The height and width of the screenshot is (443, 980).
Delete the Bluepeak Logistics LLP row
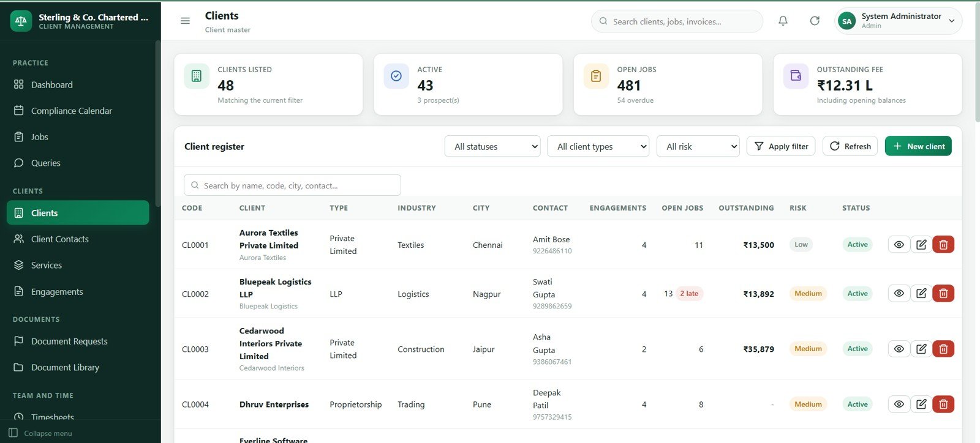943,294
